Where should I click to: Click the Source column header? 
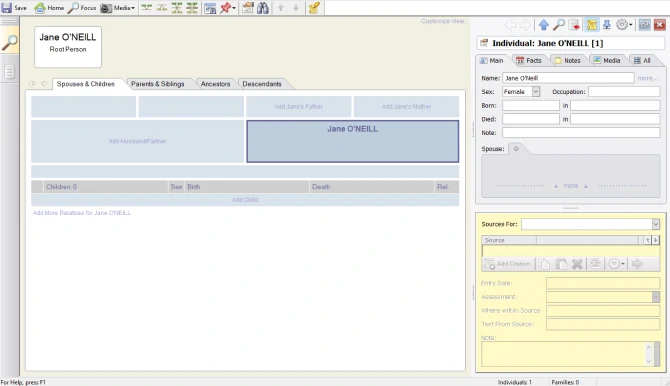508,240
